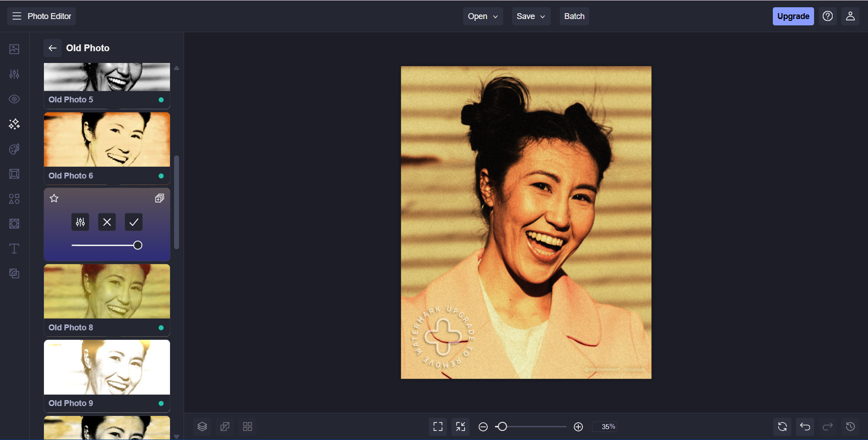Select the Effects sparkles tool

tap(14, 124)
